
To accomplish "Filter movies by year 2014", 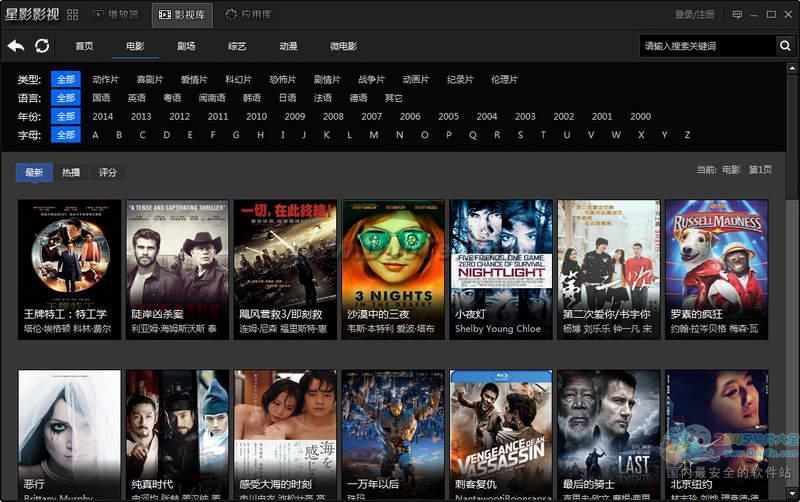I will pos(103,116).
